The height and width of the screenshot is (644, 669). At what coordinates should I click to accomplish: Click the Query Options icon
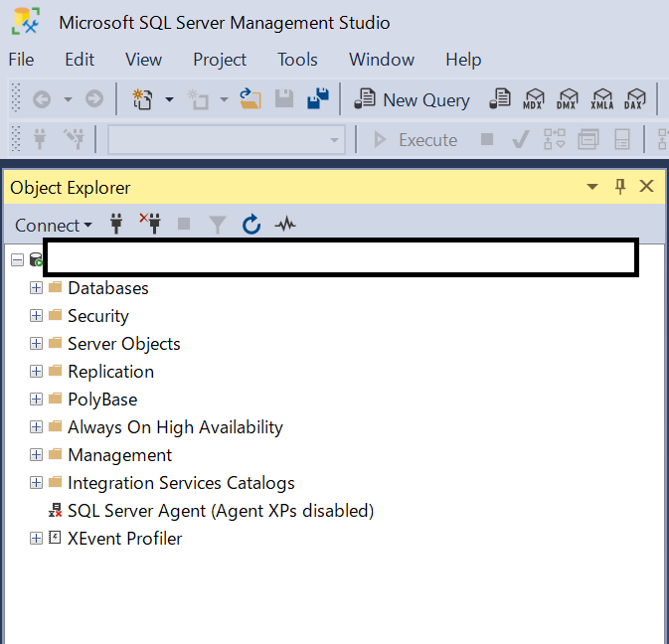pyautogui.click(x=588, y=139)
